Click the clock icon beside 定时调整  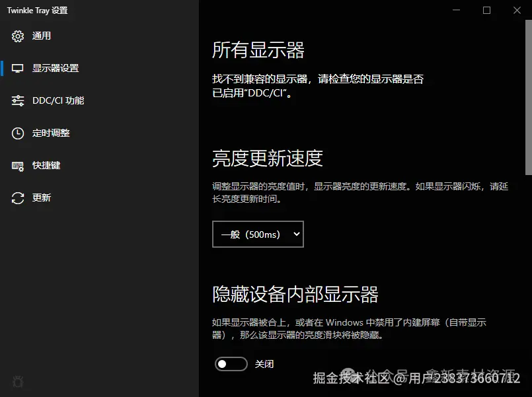(18, 133)
